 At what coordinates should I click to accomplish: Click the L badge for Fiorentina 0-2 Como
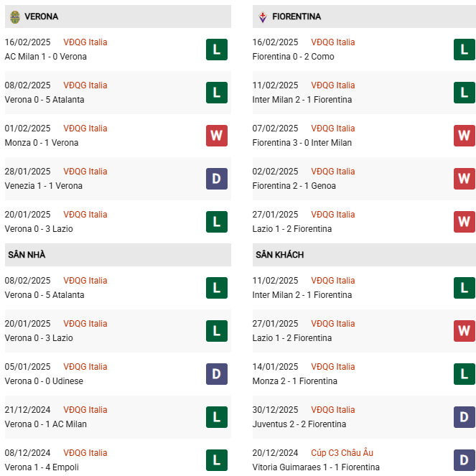(464, 50)
